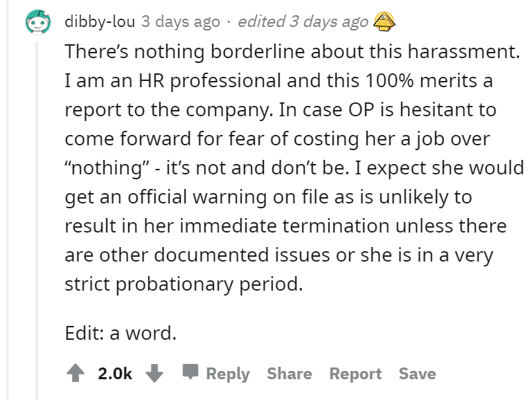Click the pyramid award icon

[x=384, y=21]
